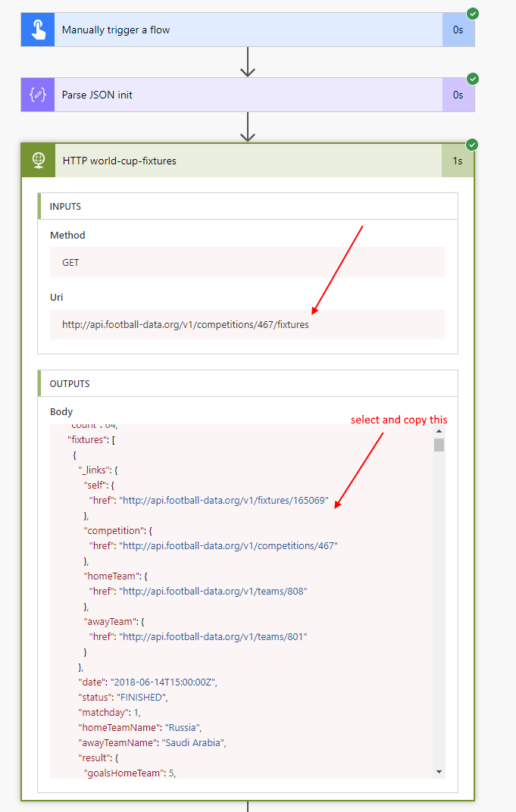Screen dimensions: 516x812
Task: Click the Parse JSON curly braces icon
Action: click(x=38, y=95)
